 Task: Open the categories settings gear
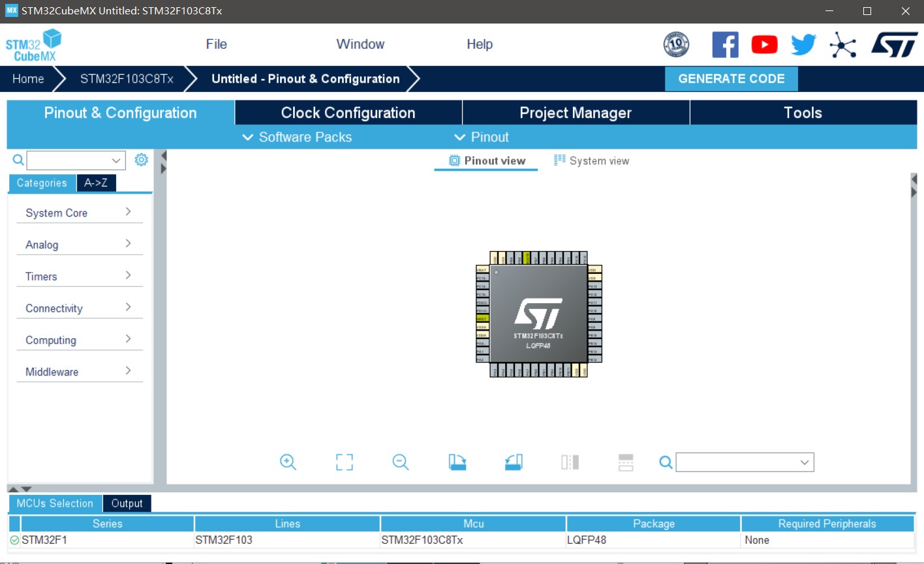click(x=141, y=160)
